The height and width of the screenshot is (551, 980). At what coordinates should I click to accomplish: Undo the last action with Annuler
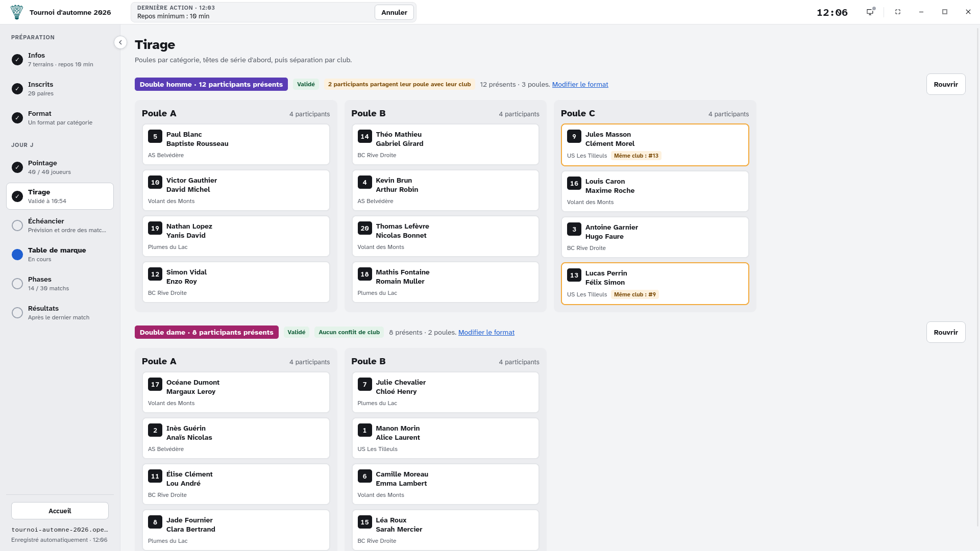click(x=394, y=12)
